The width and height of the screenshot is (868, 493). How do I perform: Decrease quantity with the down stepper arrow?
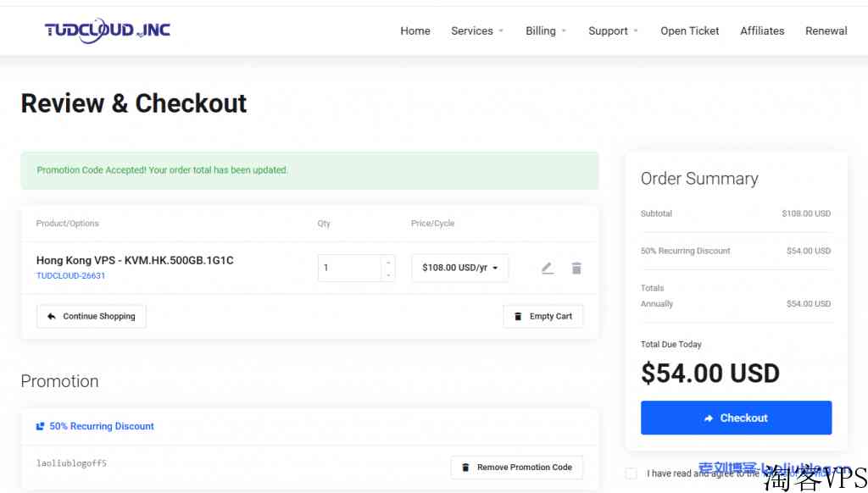tap(388, 274)
